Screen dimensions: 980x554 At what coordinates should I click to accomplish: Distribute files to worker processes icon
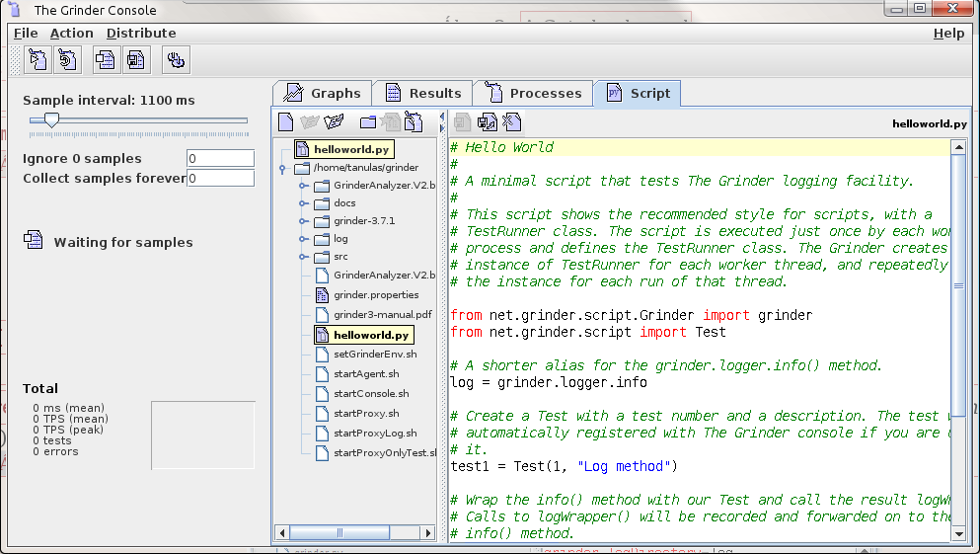(x=414, y=121)
